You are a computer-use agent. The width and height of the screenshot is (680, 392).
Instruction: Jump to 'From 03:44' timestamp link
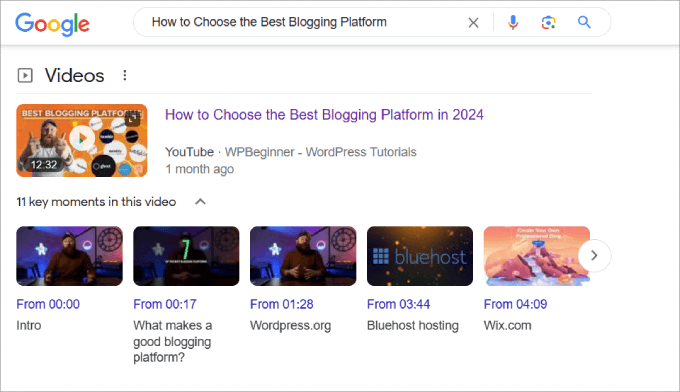point(399,304)
